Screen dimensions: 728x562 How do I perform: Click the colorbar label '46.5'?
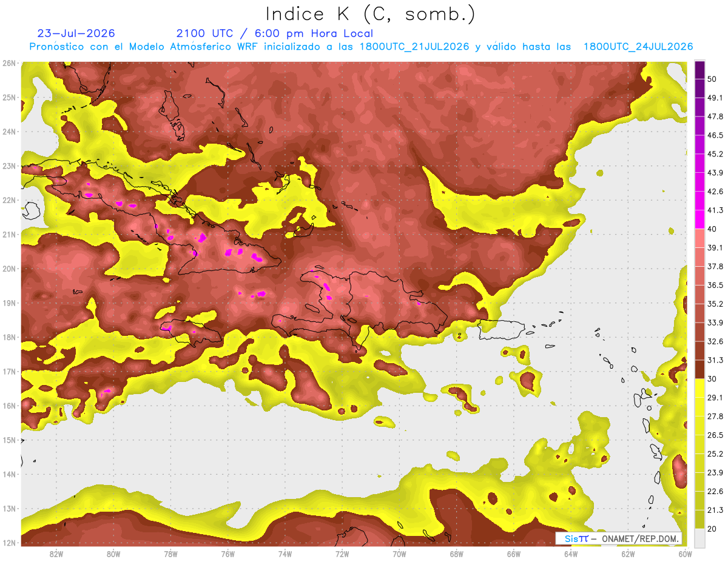pyautogui.click(x=715, y=135)
